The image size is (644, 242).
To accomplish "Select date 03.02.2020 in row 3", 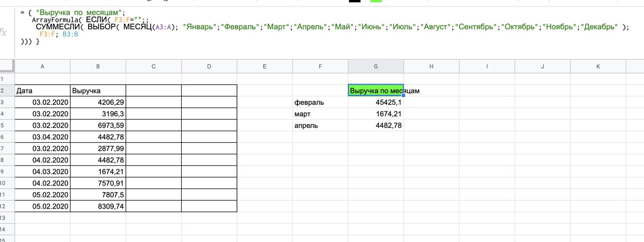I will click(x=43, y=102).
